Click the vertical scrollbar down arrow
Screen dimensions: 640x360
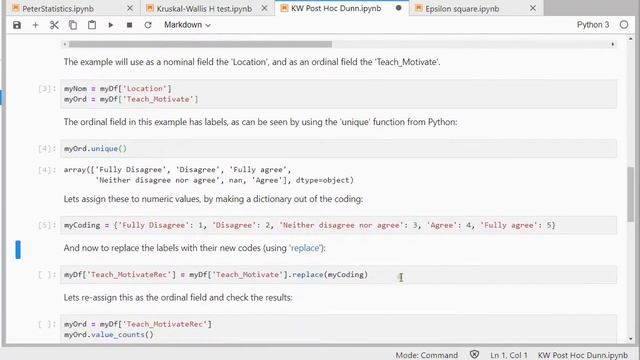click(x=631, y=339)
